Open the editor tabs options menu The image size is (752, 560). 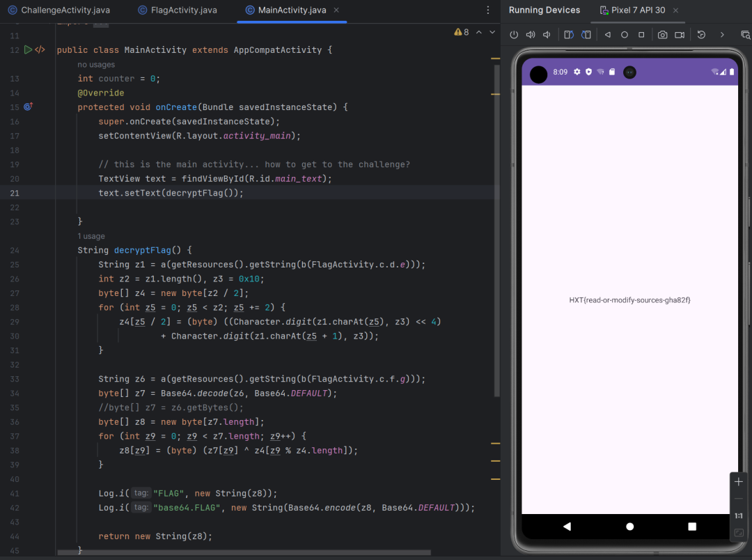[487, 10]
